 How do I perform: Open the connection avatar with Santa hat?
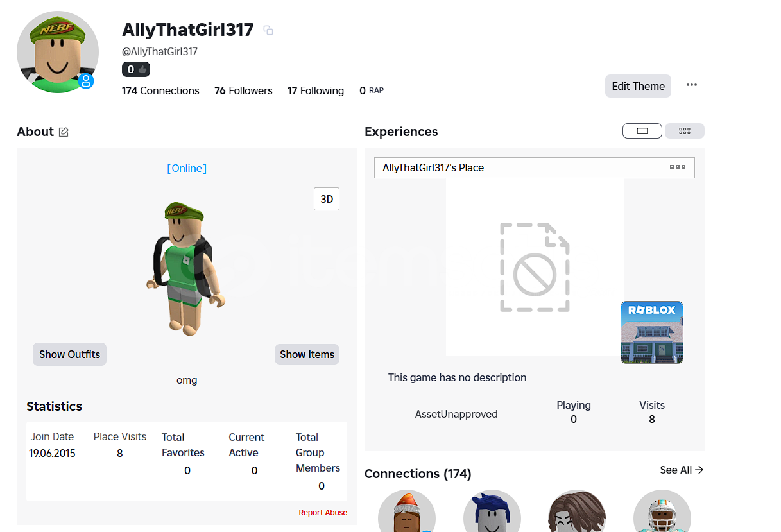pos(407,511)
